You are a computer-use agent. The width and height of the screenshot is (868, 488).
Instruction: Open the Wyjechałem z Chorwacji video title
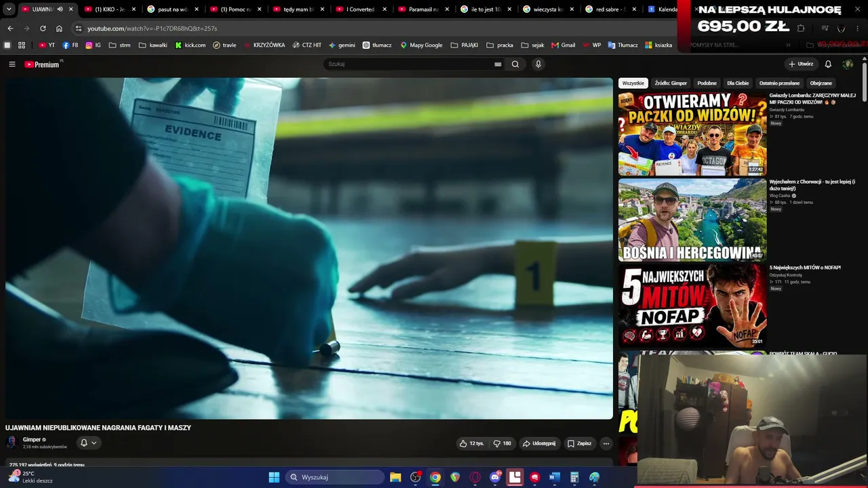click(x=812, y=185)
